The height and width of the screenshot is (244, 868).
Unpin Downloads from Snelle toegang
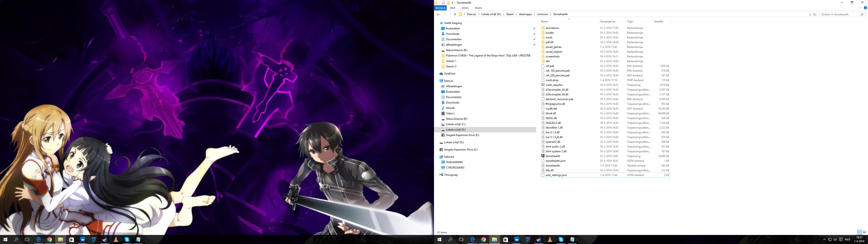pos(534,34)
